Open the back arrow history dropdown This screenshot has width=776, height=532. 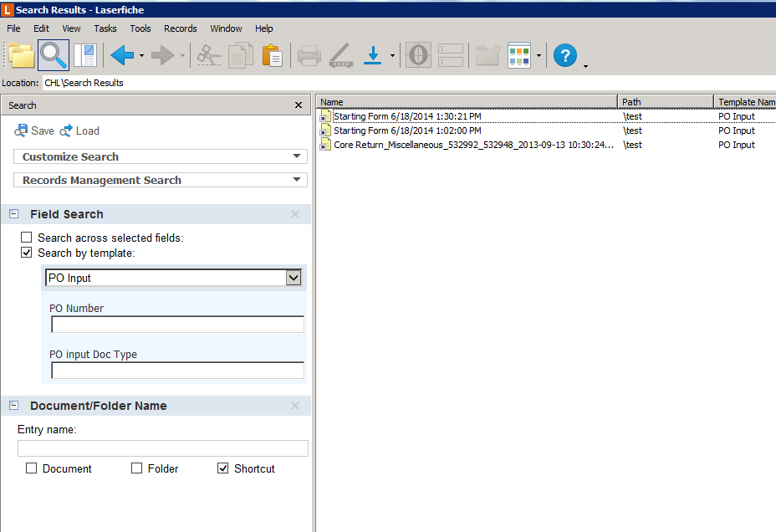coord(141,55)
